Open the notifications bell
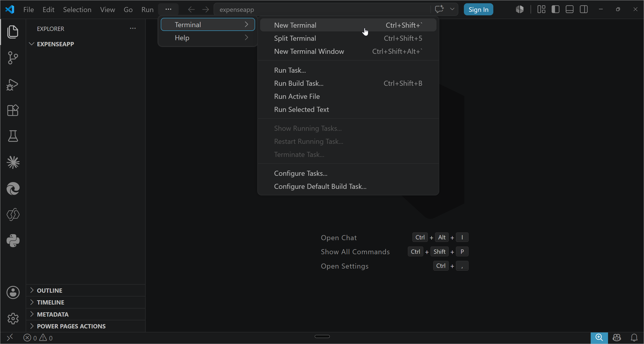Viewport: 644px width, 344px height. pyautogui.click(x=634, y=338)
